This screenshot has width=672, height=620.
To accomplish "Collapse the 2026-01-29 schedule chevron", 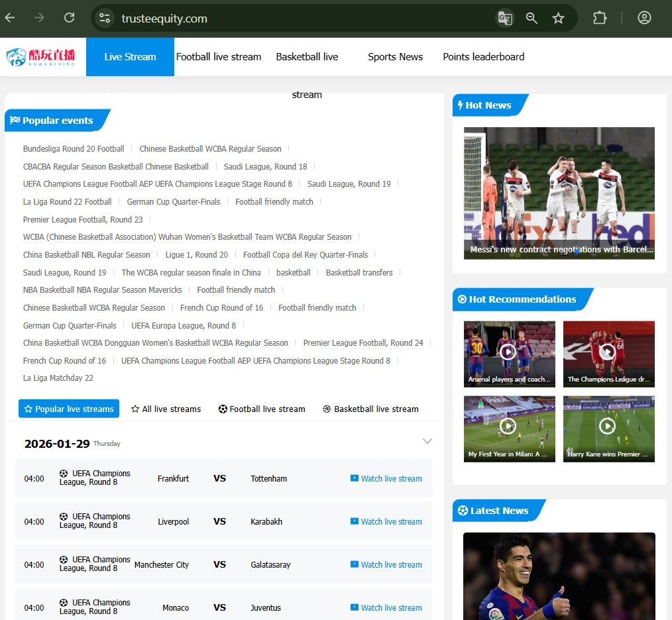I will [x=427, y=441].
